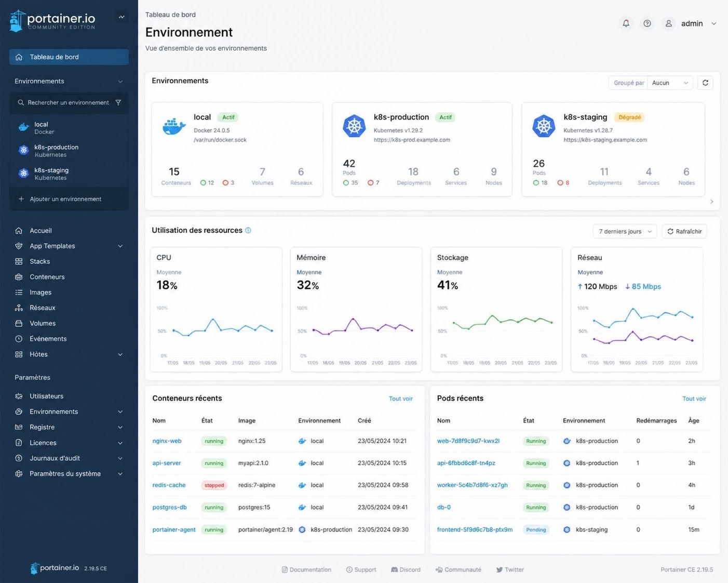728x583 pixels.
Task: Click the Accueil home icon in the sidebar
Action: 19,231
